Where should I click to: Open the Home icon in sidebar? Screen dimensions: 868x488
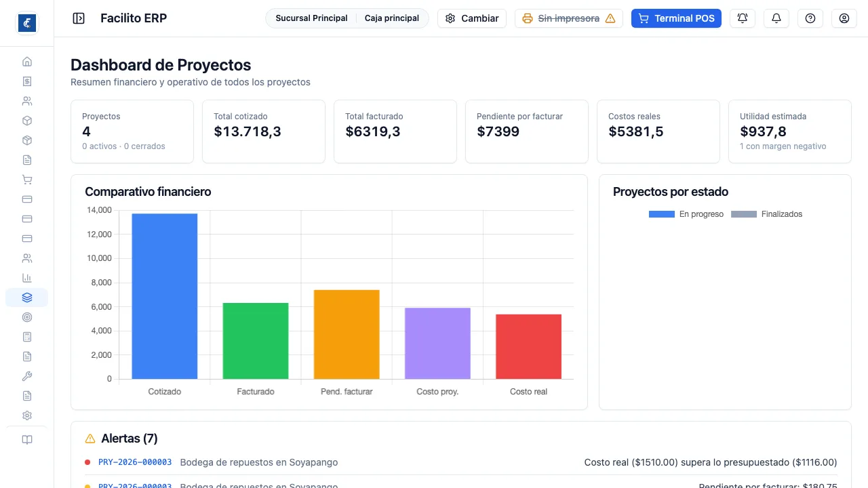click(27, 62)
